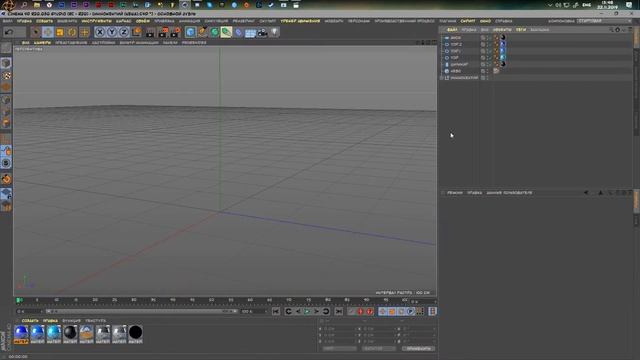This screenshot has width=640, height=360.
Task: Click the green generator object icon
Action: [215, 32]
